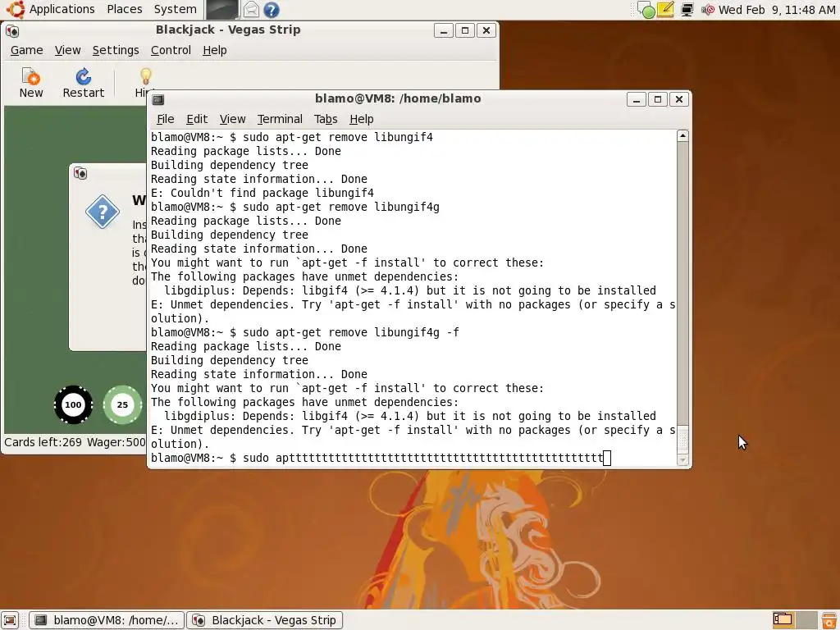The width and height of the screenshot is (840, 630).
Task: Open the Terminal menu in the terminal window
Action: click(x=280, y=119)
